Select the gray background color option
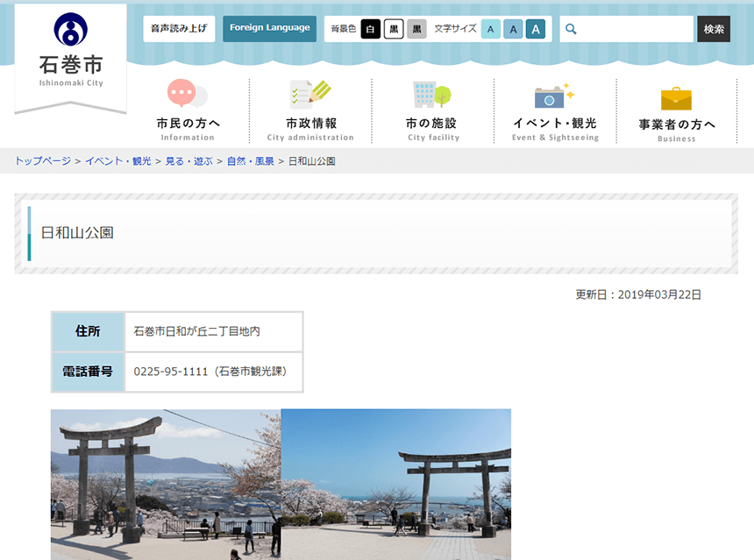This screenshot has width=754, height=560. point(416,29)
